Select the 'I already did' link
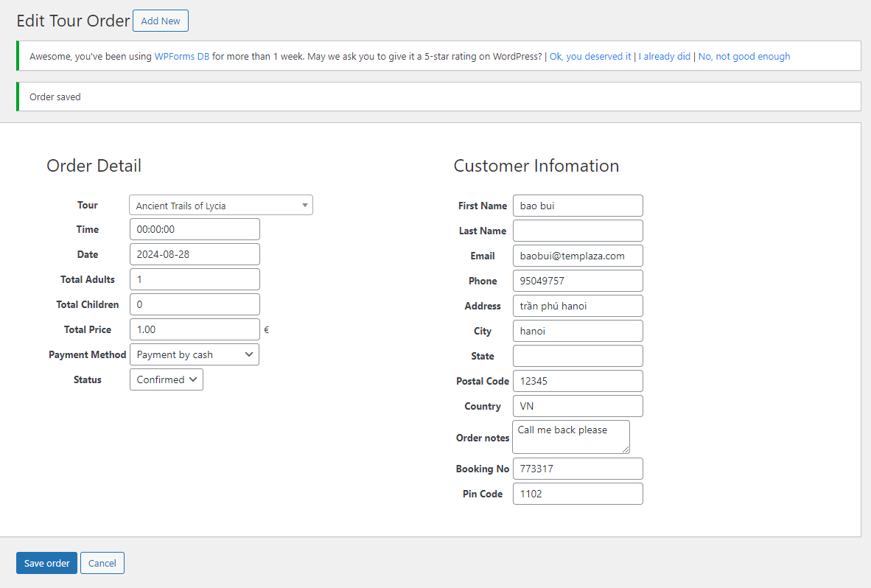871x588 pixels. pos(664,56)
